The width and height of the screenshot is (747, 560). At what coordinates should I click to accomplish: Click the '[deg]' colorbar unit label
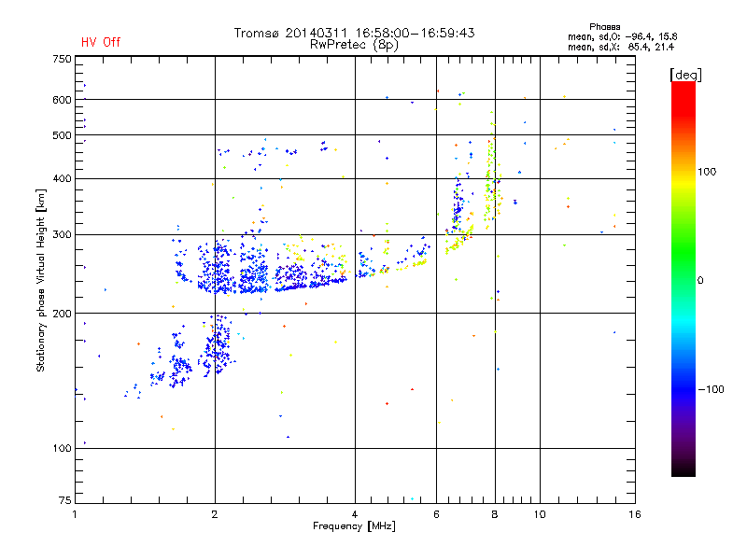[x=685, y=75]
